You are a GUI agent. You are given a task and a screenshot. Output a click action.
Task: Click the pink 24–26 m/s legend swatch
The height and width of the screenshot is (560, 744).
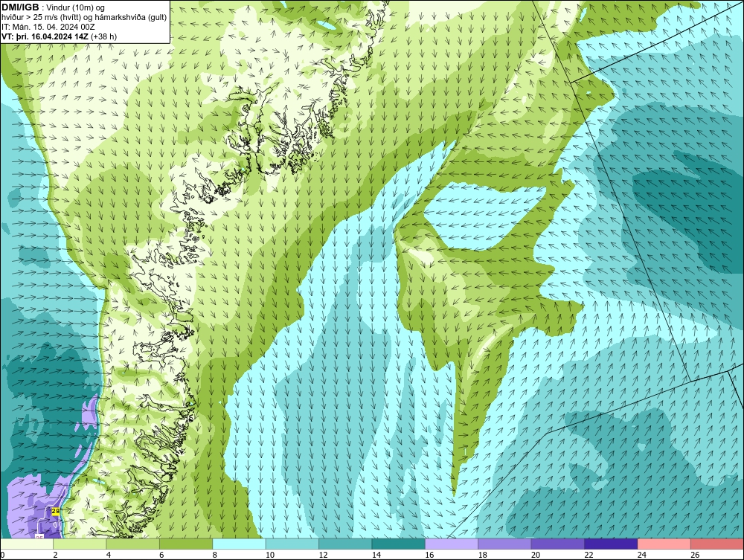pos(664,544)
